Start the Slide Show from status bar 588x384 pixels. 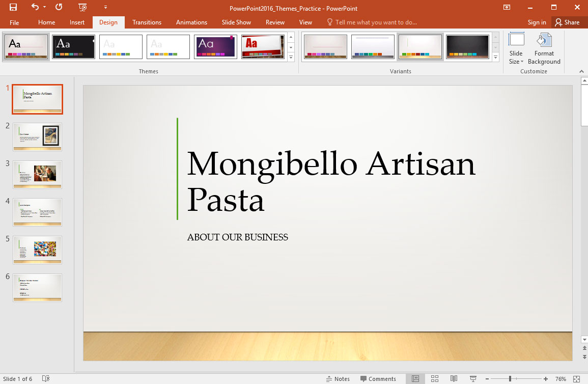coord(473,378)
